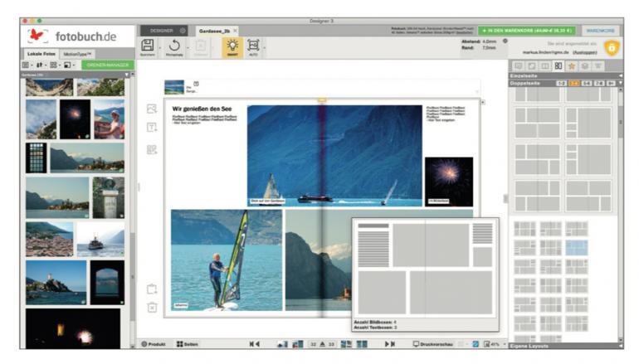Toggle the SMART lightbulb mode
This screenshot has height=364, width=639.
click(232, 46)
